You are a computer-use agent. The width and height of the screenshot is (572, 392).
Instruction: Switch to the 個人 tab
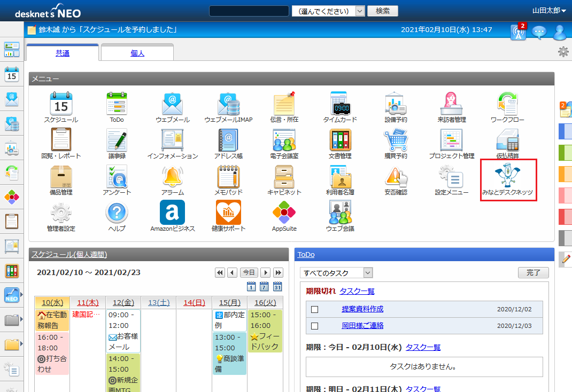pyautogui.click(x=137, y=53)
